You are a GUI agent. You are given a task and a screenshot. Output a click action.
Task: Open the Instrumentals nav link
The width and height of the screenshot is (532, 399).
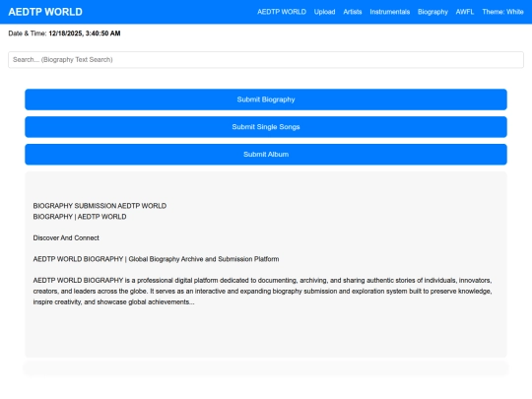[389, 12]
